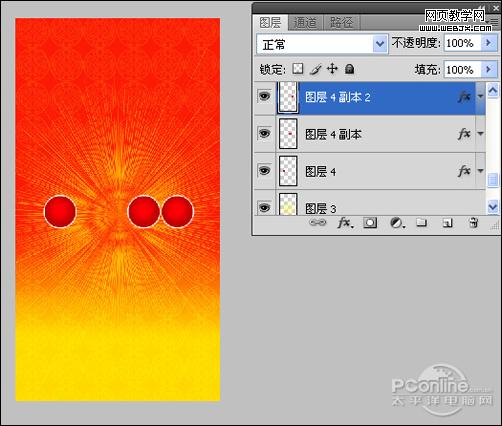Click layers list scroll up arrow
Viewport: 502px width, 426px height.
[493, 90]
